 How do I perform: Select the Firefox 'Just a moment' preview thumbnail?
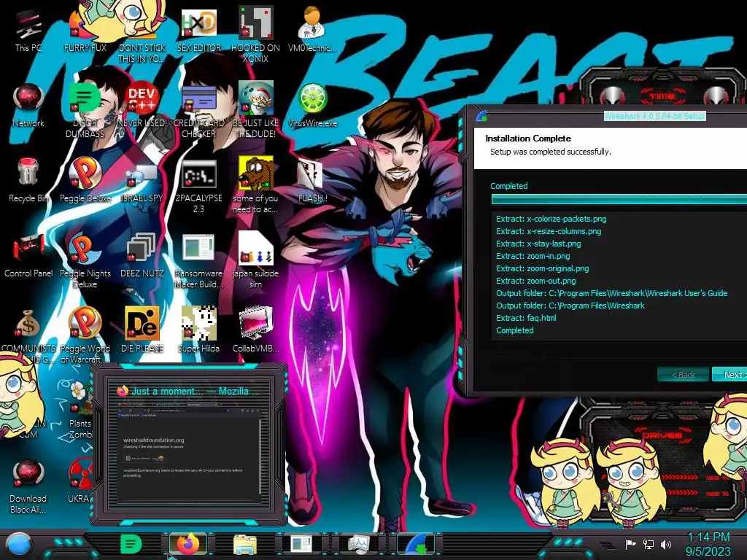coord(190,444)
